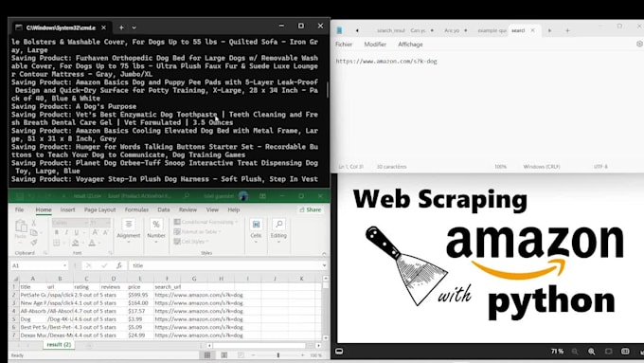Viewport: 644px width, 363px height.
Task: Open the Excel File menu
Action: 19,209
